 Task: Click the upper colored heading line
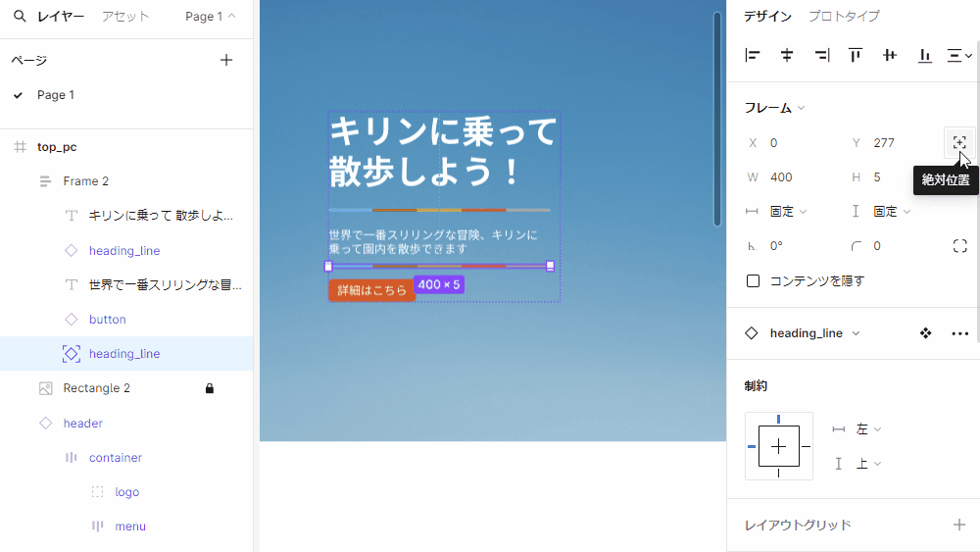tap(439, 210)
